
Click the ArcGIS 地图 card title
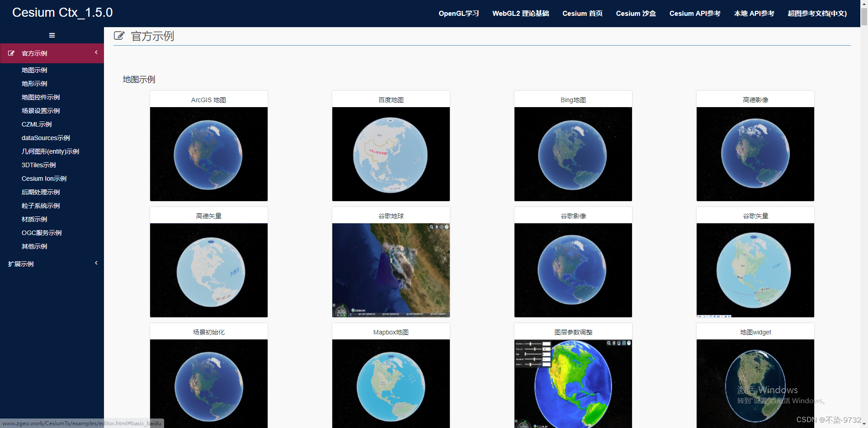[x=208, y=100]
